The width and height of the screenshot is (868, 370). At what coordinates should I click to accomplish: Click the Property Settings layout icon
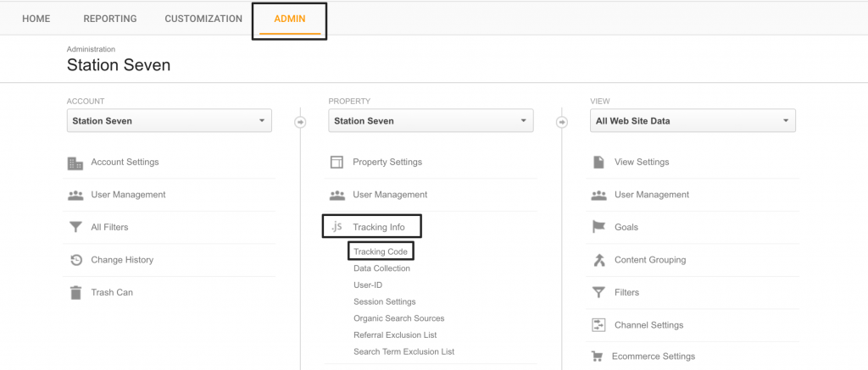(337, 162)
